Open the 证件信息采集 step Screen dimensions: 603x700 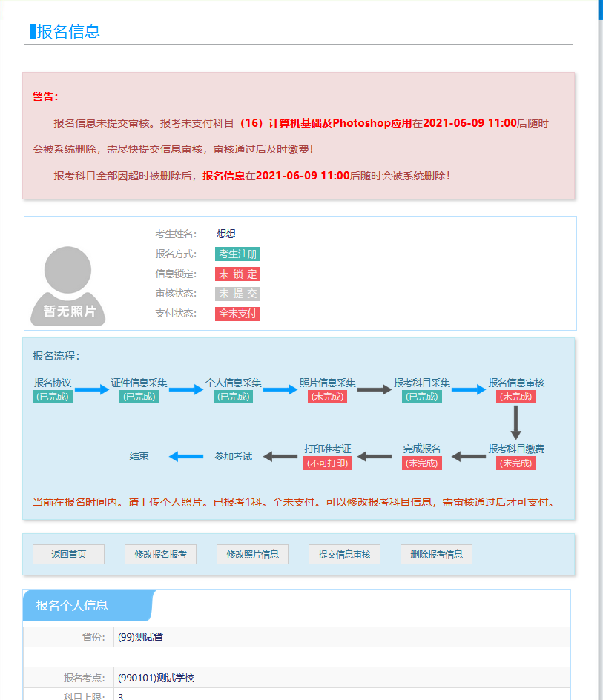[x=139, y=383]
